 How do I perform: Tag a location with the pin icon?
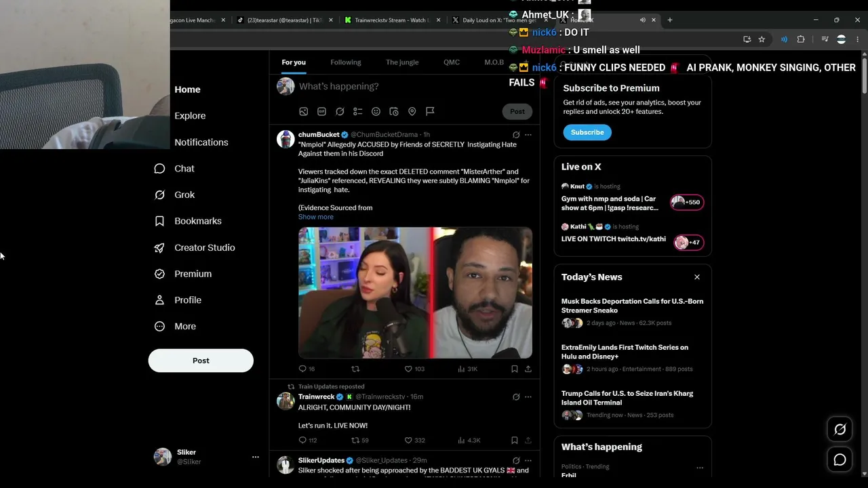[x=412, y=111]
